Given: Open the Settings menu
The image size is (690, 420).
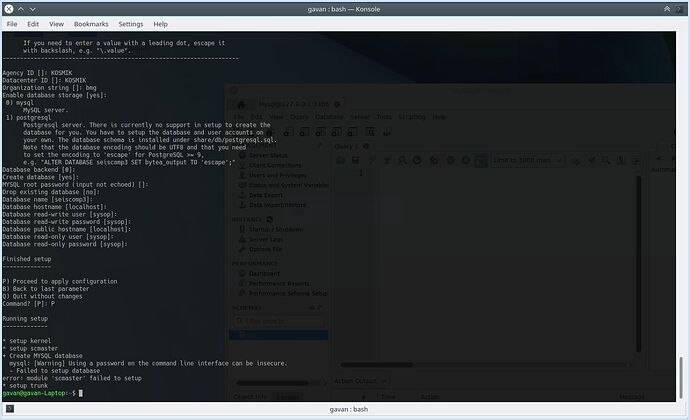Looking at the screenshot, I should pos(130,23).
